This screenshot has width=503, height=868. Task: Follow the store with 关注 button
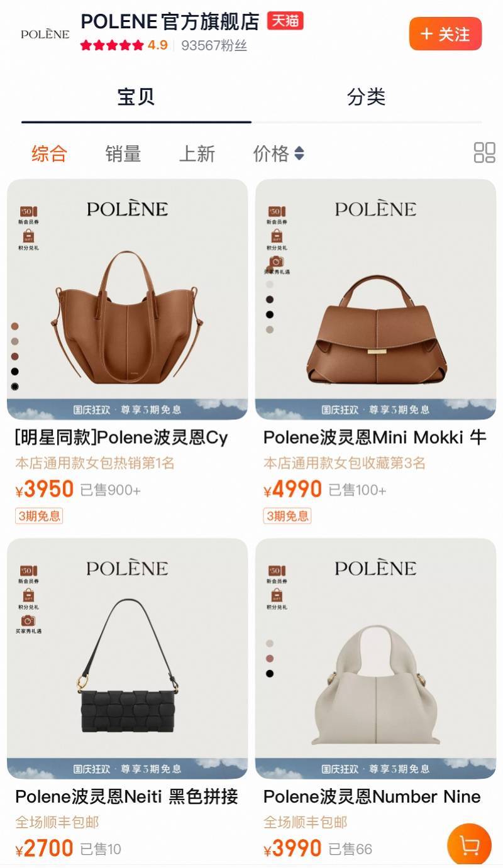(x=445, y=33)
